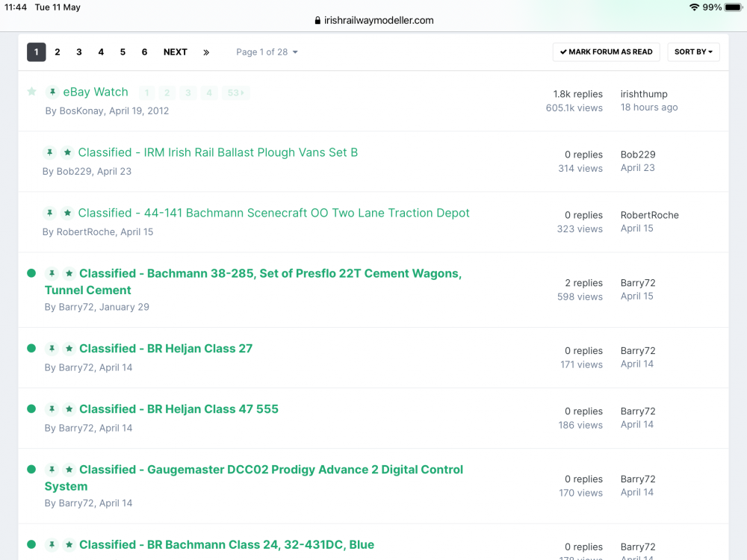
Task: Select page 6 in pagination
Action: [x=144, y=52]
